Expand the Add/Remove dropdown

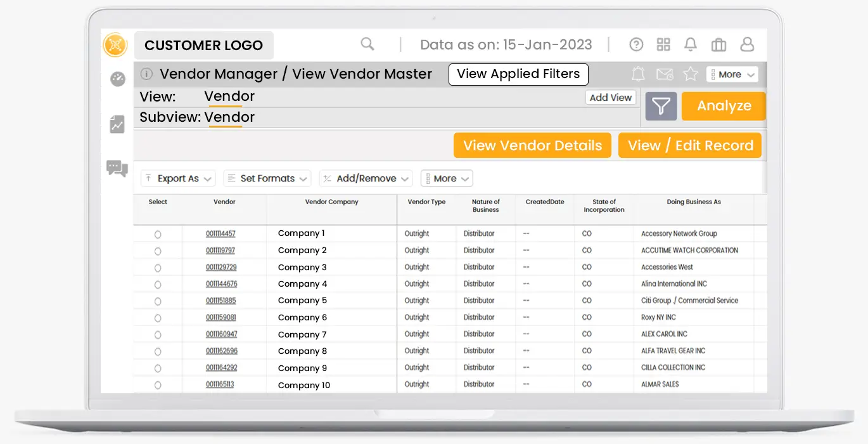[366, 179]
